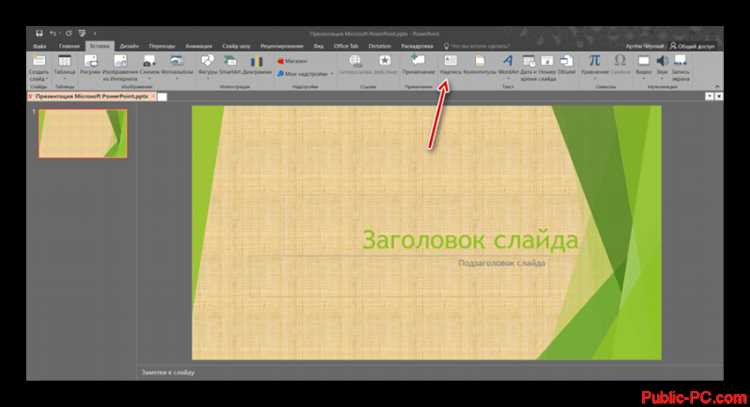Open the Переходы tab
The width and height of the screenshot is (750, 407).
click(162, 46)
